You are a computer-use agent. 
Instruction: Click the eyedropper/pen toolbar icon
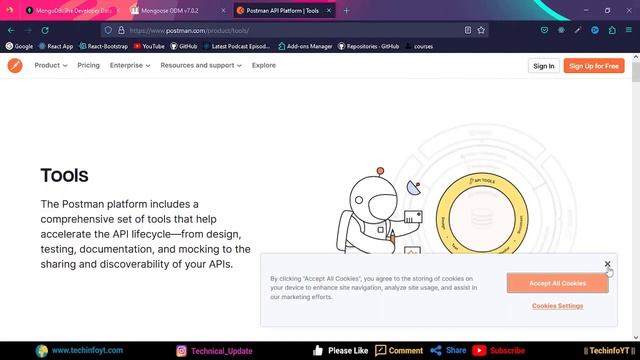[x=578, y=30]
